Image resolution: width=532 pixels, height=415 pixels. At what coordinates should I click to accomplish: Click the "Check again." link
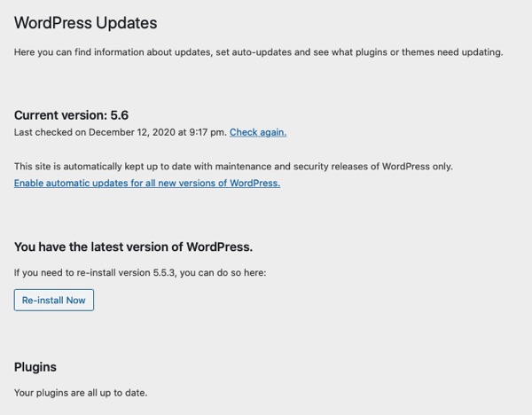pos(258,132)
